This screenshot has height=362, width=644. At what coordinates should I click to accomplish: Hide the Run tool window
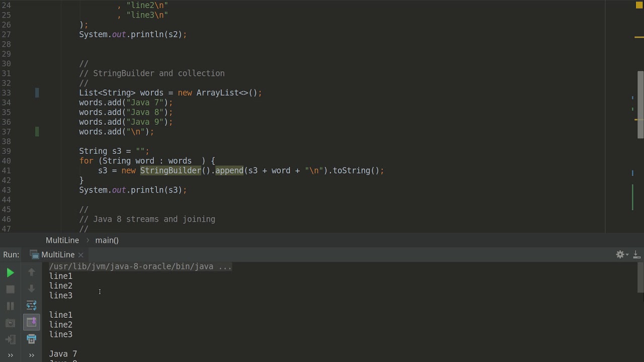636,254
